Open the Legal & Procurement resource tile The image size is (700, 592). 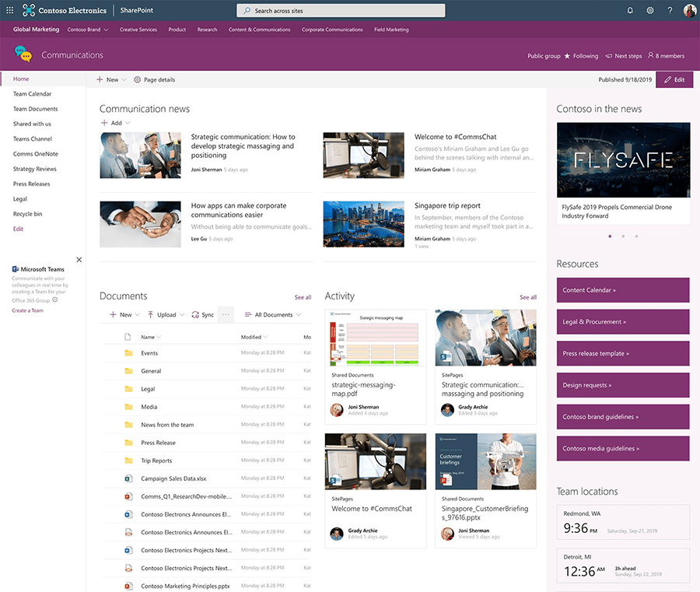tap(623, 322)
